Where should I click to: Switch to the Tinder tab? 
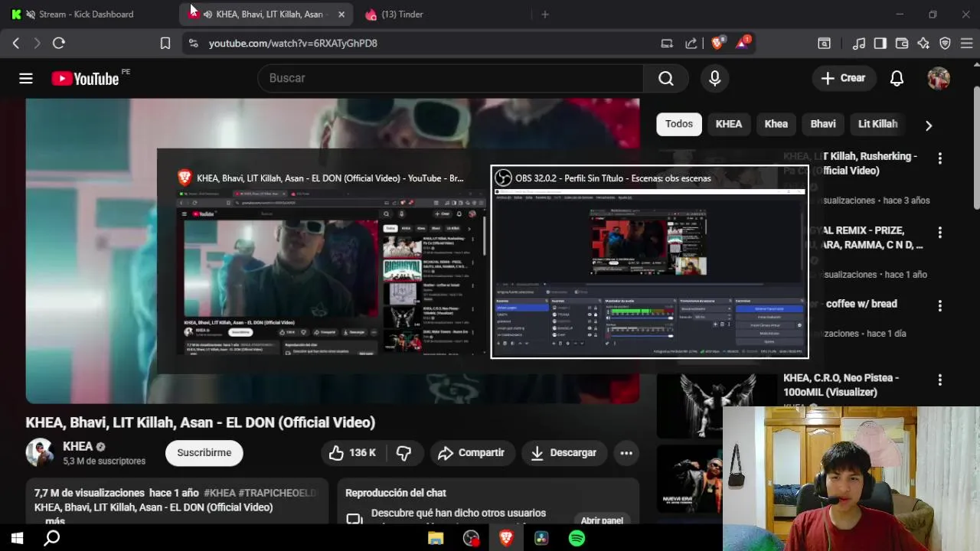(x=402, y=15)
